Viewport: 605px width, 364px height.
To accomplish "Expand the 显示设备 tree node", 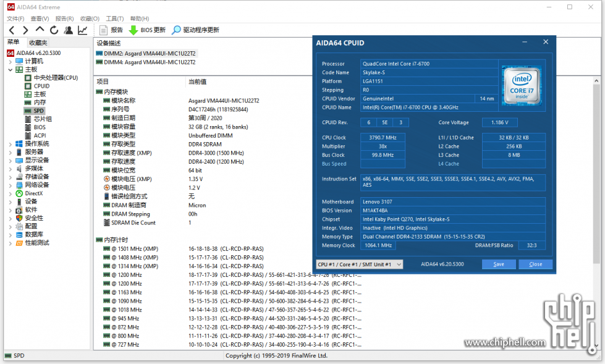I will click(10, 160).
